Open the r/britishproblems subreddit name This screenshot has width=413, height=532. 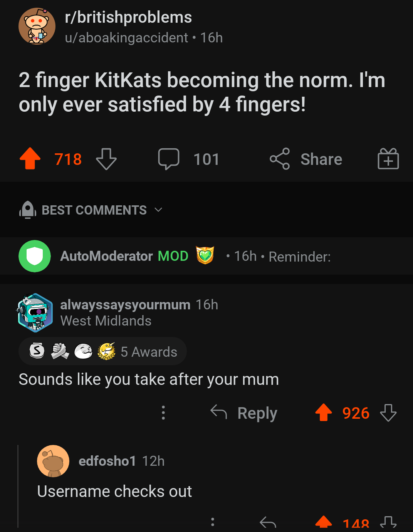coord(128,17)
